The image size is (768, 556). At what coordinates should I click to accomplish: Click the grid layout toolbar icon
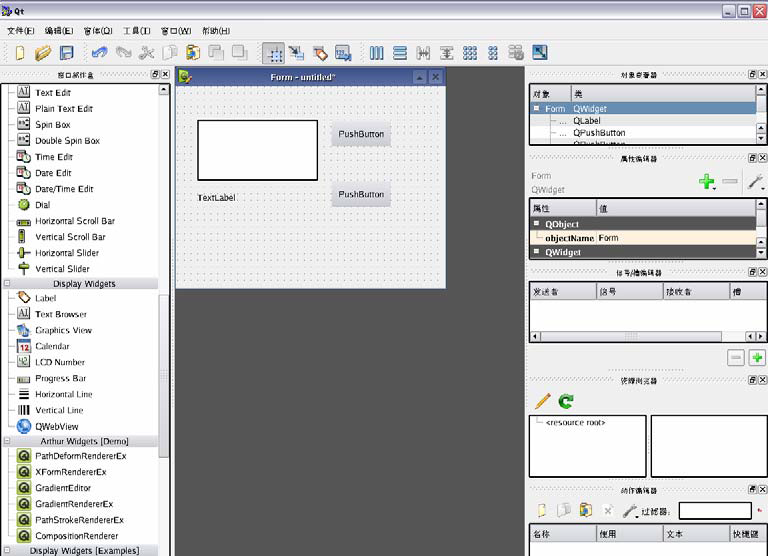pos(470,53)
